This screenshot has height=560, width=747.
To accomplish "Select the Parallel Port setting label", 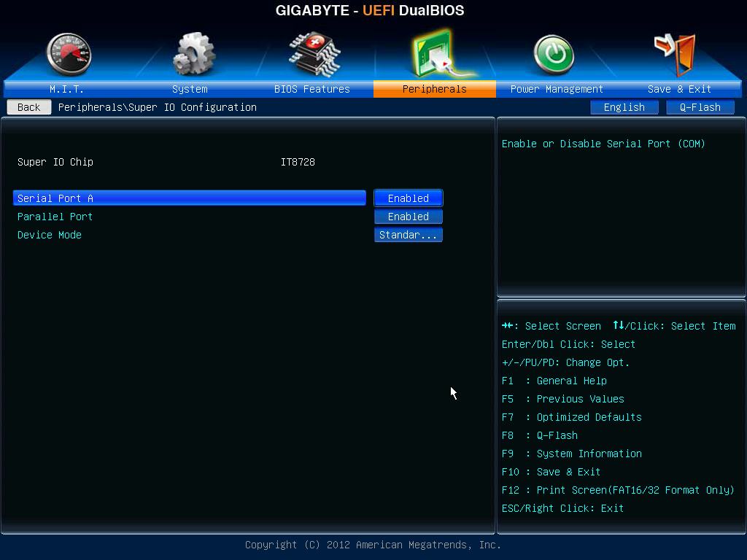I will tap(55, 217).
